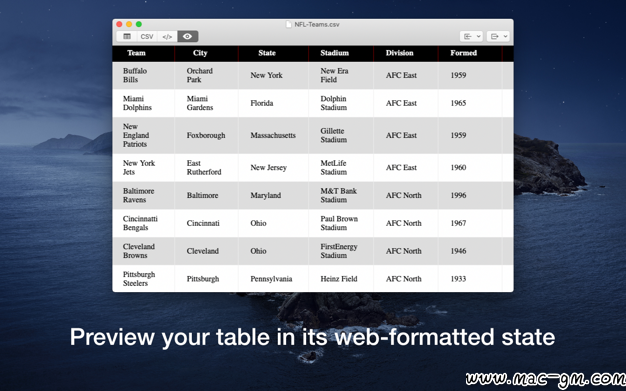Screen dimensions: 626x391
Task: Select the Pittsburgh city cell
Action: pyautogui.click(x=206, y=279)
